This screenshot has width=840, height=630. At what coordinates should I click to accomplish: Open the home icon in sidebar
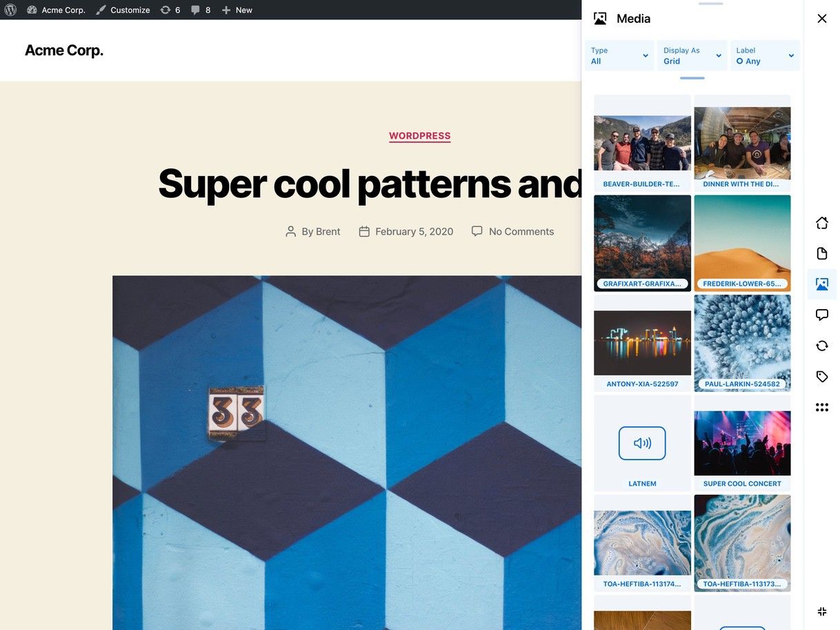pyautogui.click(x=821, y=223)
